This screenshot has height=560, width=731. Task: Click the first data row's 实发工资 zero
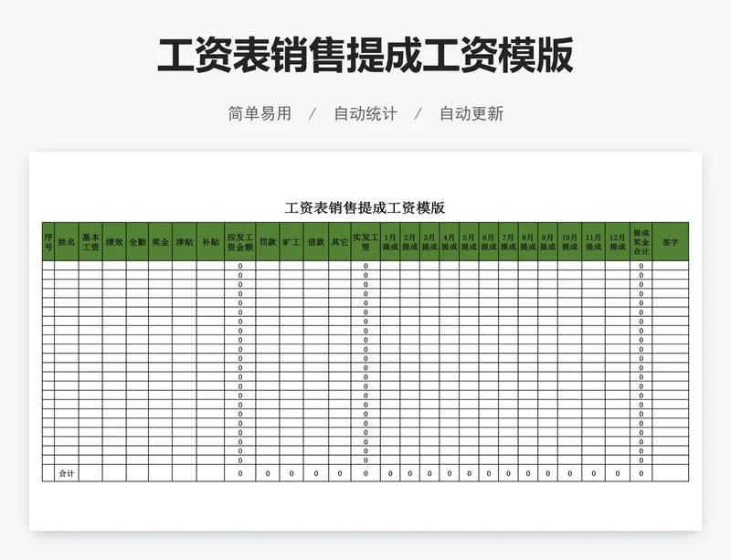[365, 266]
